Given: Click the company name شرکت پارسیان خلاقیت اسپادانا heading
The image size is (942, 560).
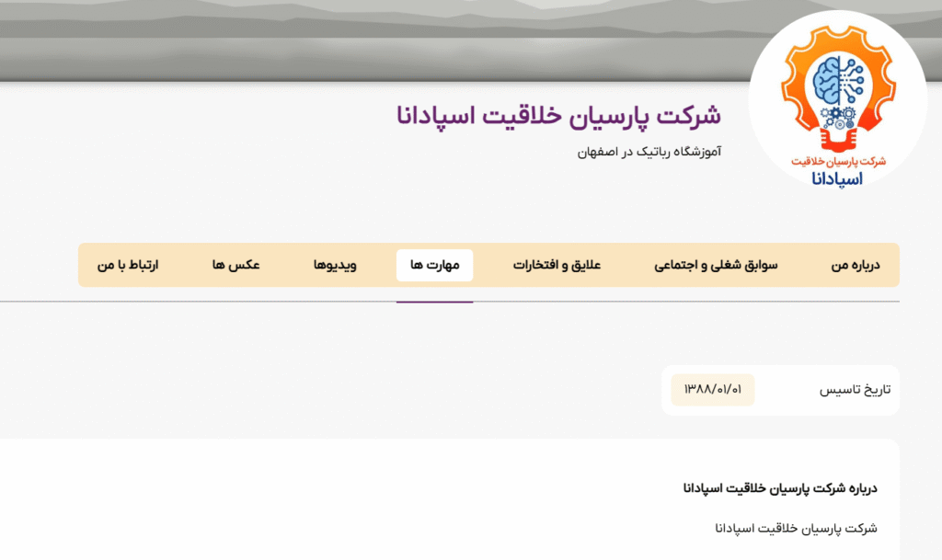Looking at the screenshot, I should point(560,114).
